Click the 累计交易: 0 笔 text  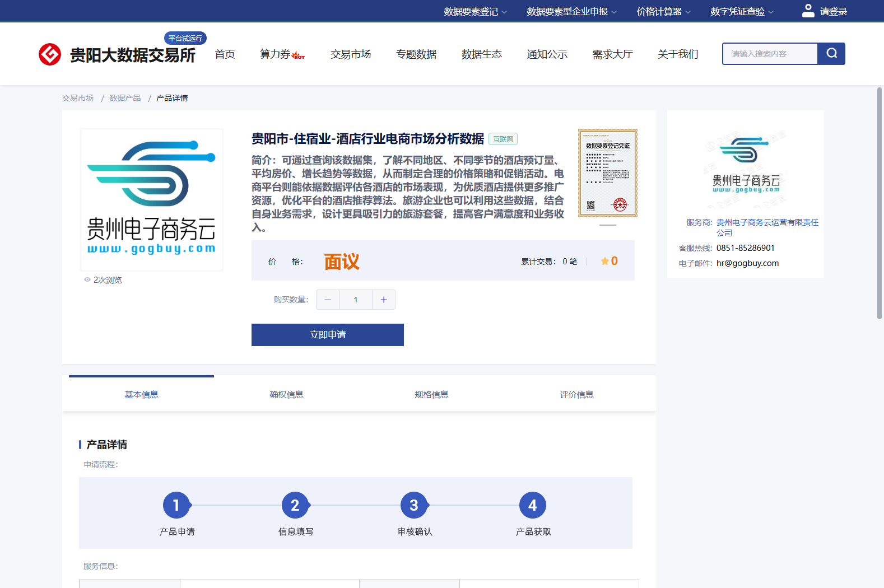pos(549,262)
